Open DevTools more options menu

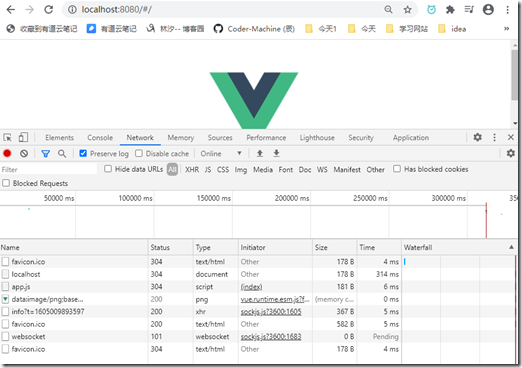pyautogui.click(x=494, y=137)
